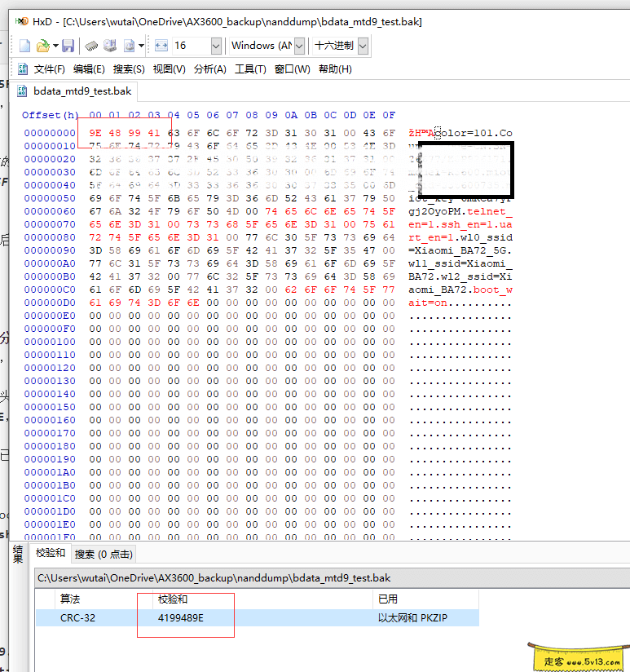The height and width of the screenshot is (672, 630).
Task: Open the 分析(A) menu
Action: (209, 69)
